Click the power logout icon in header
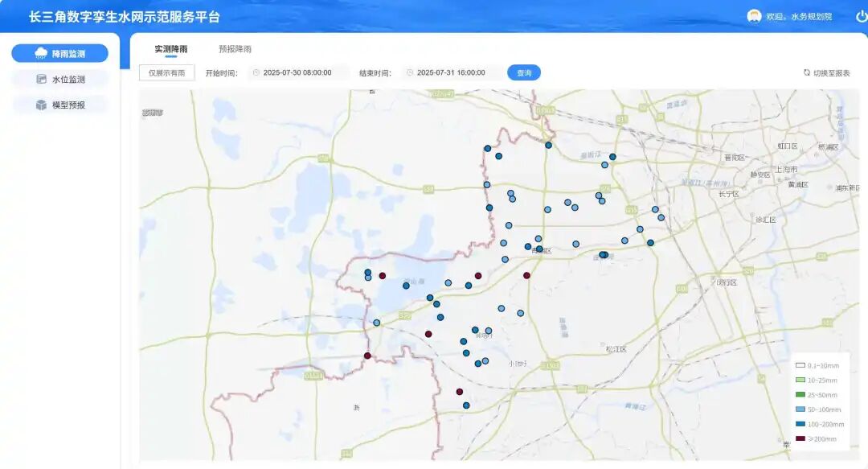Screen dimensions: 868x469 click(862, 16)
